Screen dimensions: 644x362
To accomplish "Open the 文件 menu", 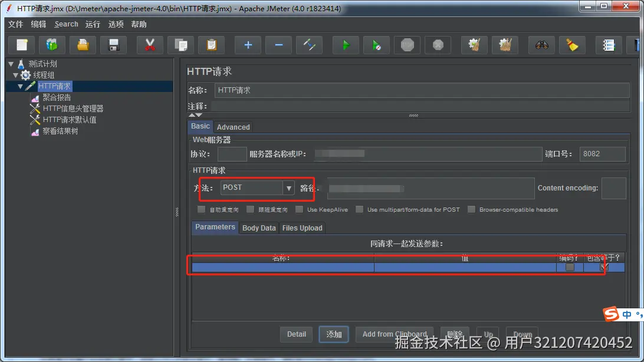I will pyautogui.click(x=15, y=24).
